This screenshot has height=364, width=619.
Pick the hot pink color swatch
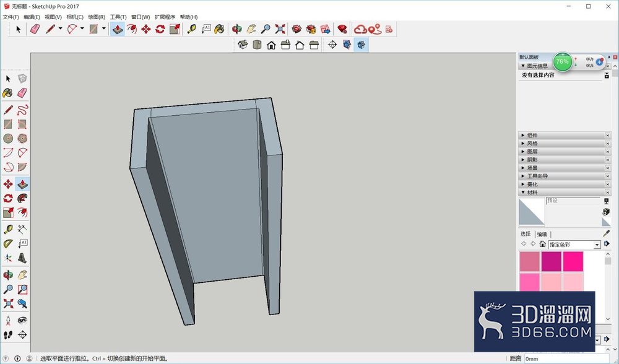point(573,262)
